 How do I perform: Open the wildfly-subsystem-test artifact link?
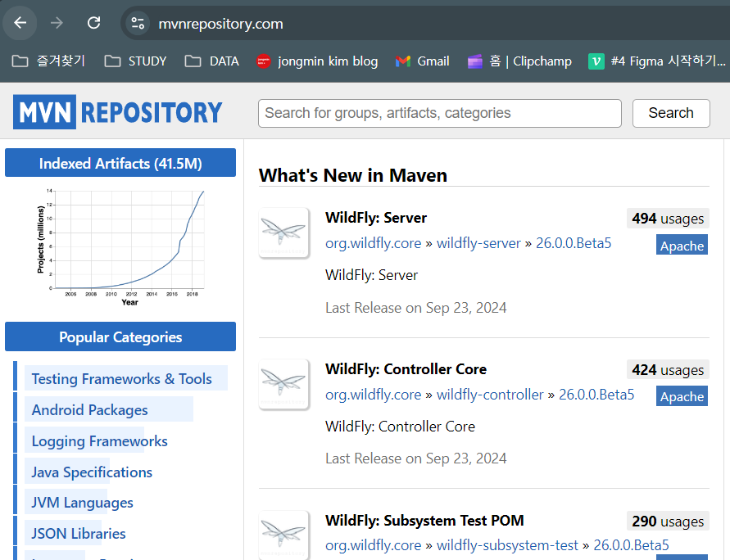tap(507, 545)
